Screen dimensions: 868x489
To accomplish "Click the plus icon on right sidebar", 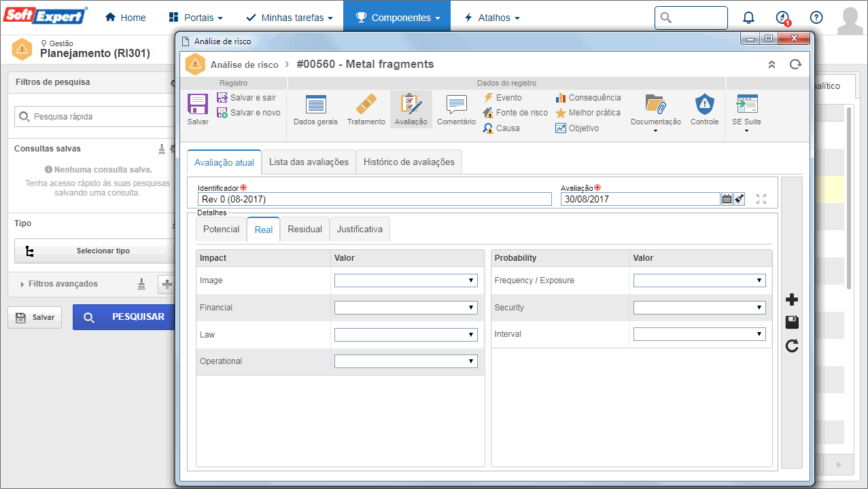I will (791, 300).
